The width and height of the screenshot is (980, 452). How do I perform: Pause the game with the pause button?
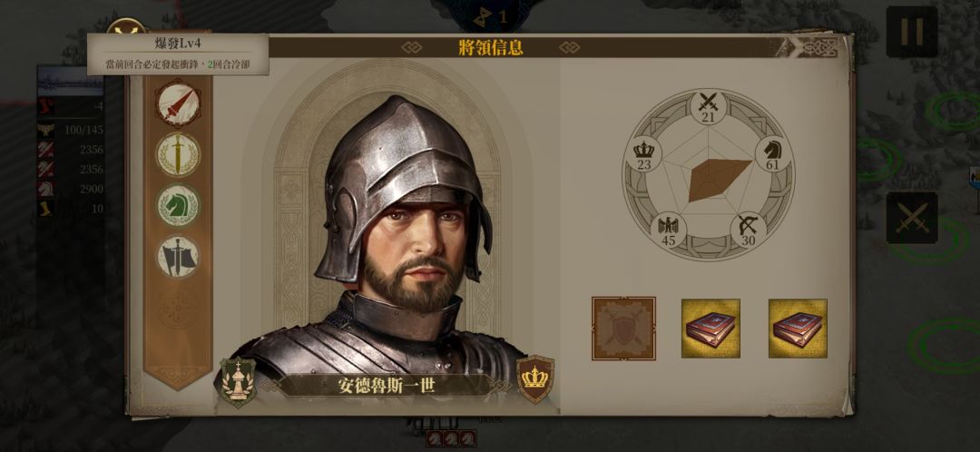(911, 32)
